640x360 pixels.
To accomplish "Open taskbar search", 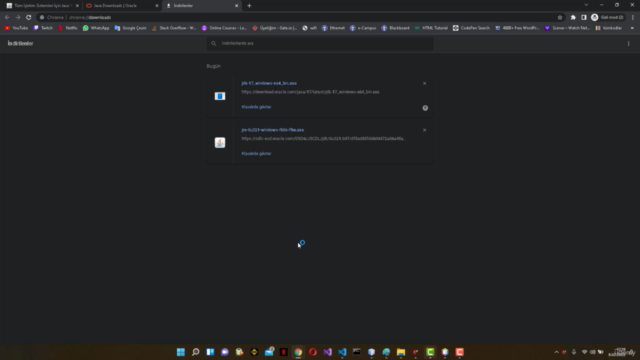I will (196, 352).
